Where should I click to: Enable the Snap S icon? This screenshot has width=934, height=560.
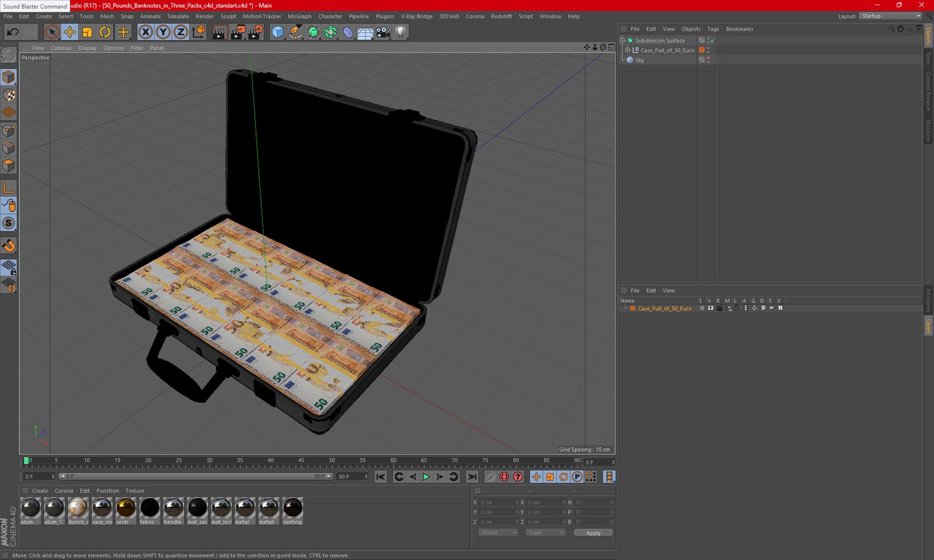coord(9,223)
